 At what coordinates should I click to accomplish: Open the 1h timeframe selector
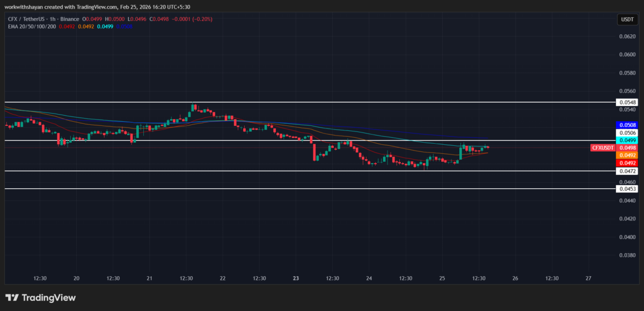pos(52,19)
